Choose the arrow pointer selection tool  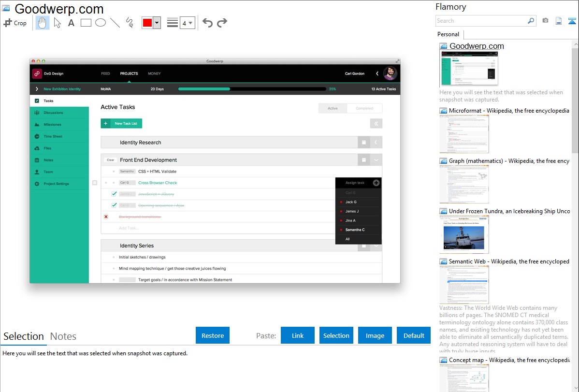(x=57, y=23)
